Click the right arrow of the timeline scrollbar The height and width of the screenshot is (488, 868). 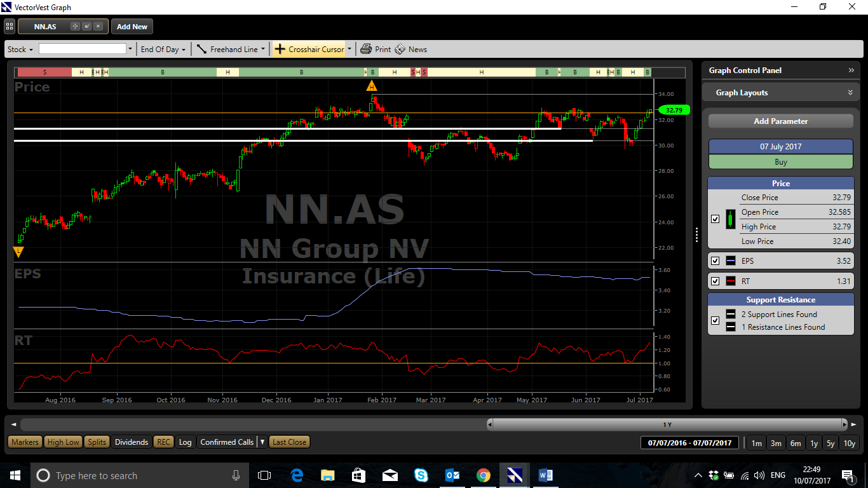pyautogui.click(x=855, y=424)
